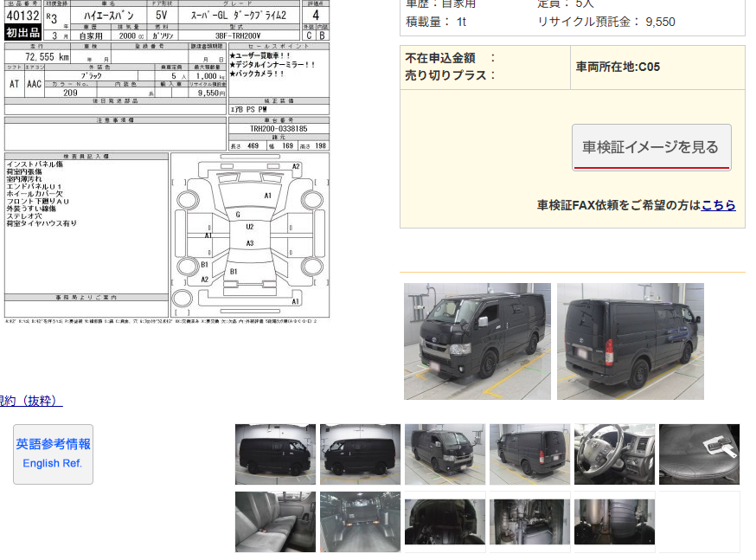Open small front three-quarter van thumbnail
Viewport: 756px width, 560px height.
[445, 454]
